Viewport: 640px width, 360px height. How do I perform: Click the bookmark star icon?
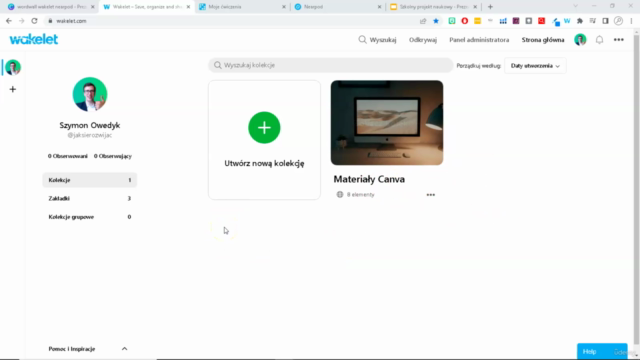pyautogui.click(x=436, y=21)
